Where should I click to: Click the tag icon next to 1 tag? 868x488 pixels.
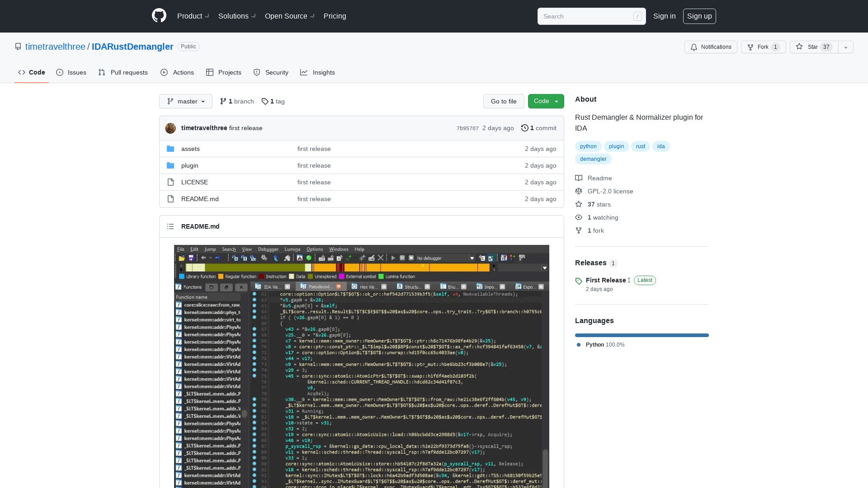pyautogui.click(x=265, y=101)
